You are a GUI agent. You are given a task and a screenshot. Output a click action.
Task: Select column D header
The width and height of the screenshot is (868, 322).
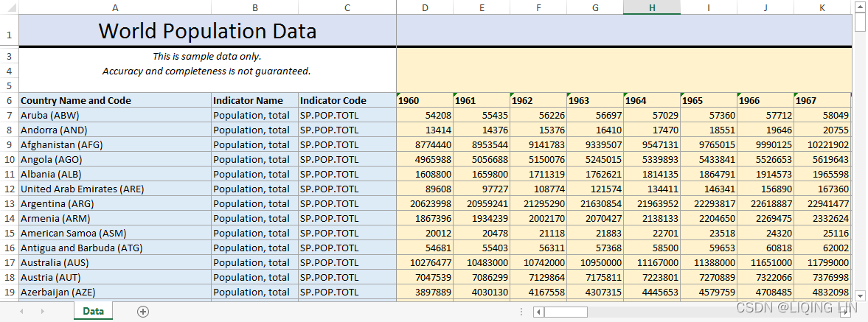pos(425,7)
